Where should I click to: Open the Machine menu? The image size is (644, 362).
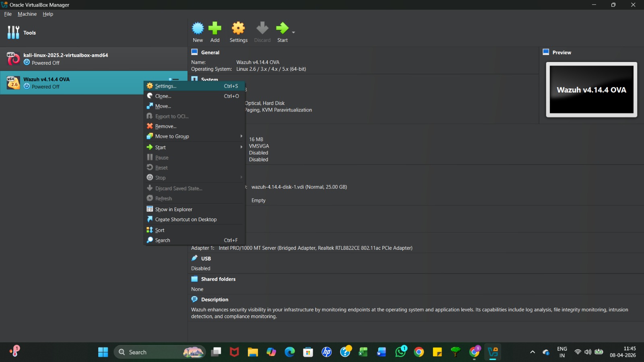tap(27, 14)
